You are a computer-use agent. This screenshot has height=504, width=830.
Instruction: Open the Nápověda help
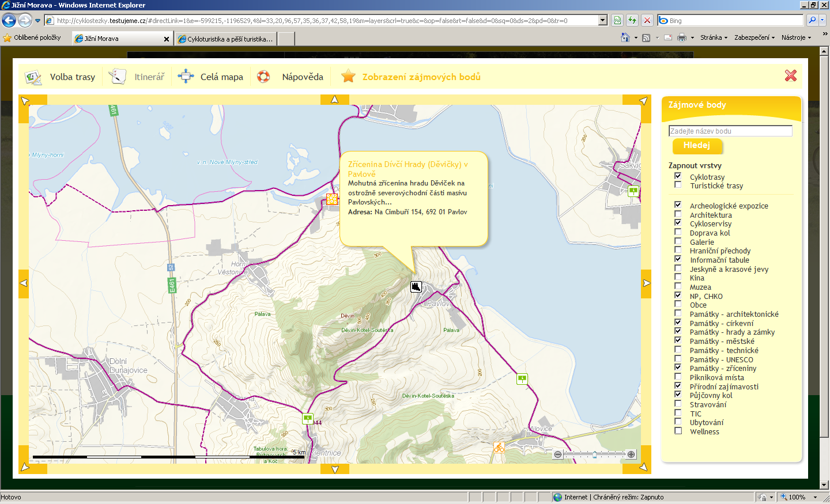click(290, 77)
